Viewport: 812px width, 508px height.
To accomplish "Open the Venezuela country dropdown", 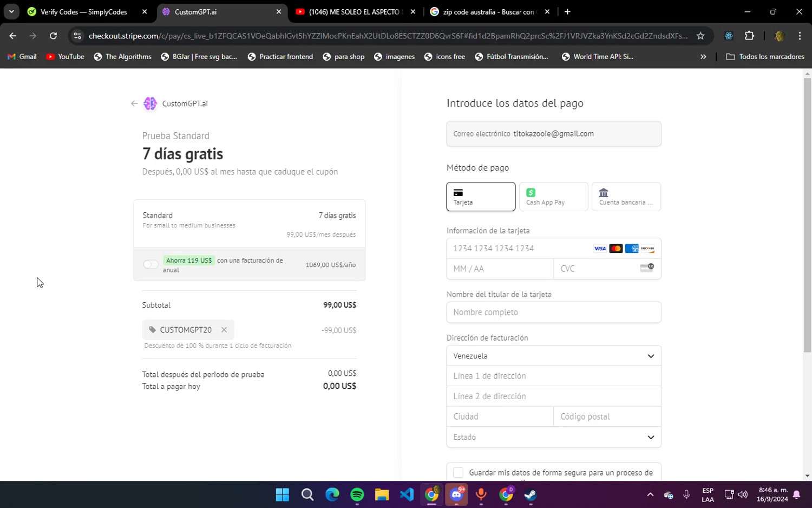I will [554, 356].
